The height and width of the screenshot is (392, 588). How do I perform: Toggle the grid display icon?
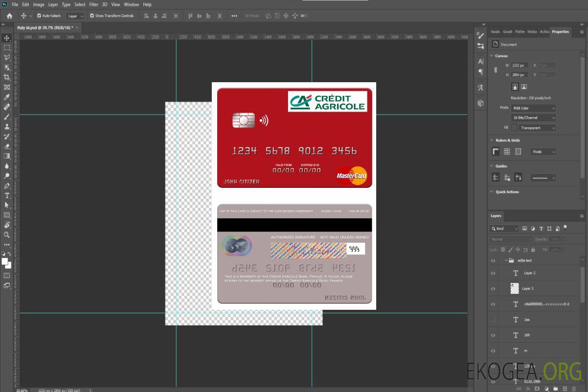click(507, 151)
